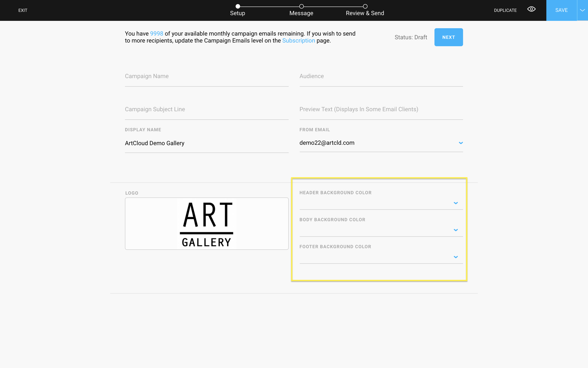
Task: Click the Footer Background Color chevron
Action: [456, 257]
